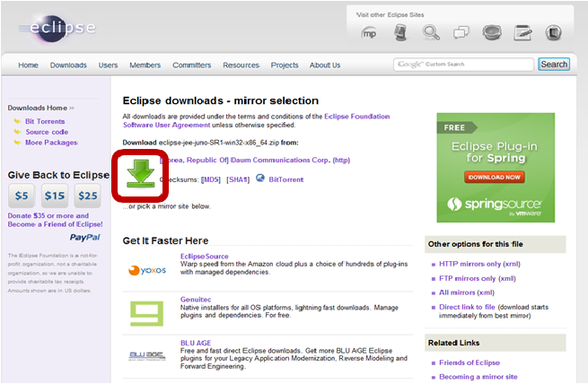Open the Members menu item
Image resolution: width=588 pixels, height=384 pixels.
[145, 65]
